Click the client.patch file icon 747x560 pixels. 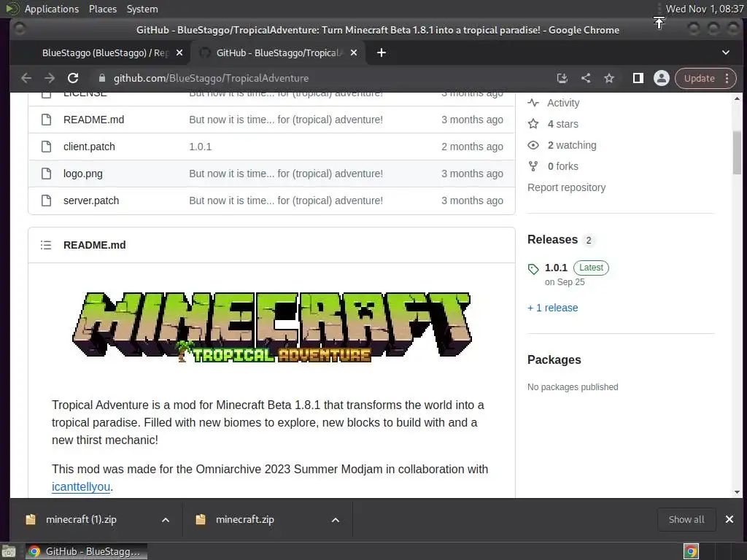click(46, 147)
